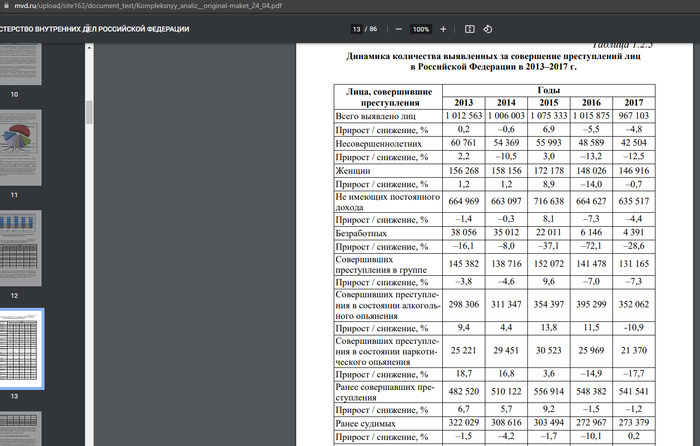Click the value 1 075 333
700x446 pixels.
549,116
